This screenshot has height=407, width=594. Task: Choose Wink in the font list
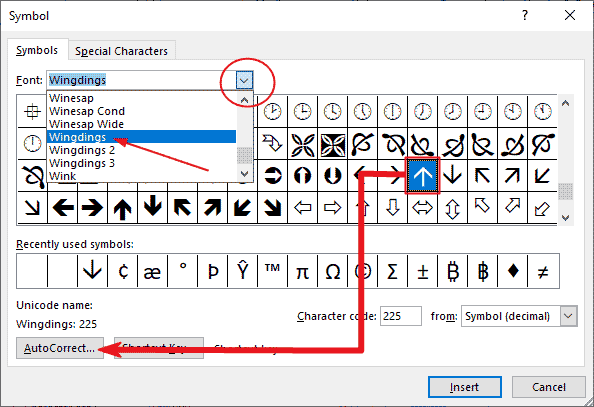142,176
